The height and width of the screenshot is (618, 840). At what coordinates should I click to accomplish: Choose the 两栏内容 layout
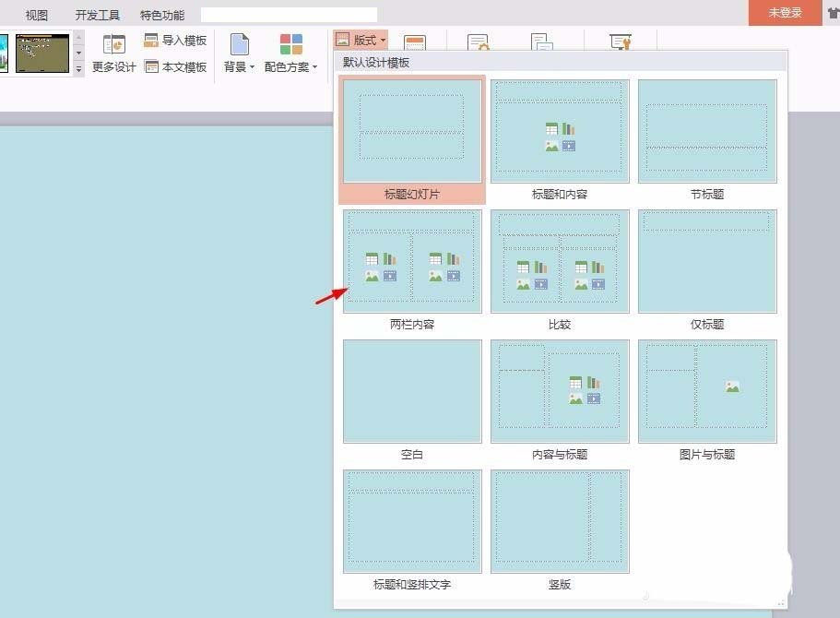click(412, 269)
